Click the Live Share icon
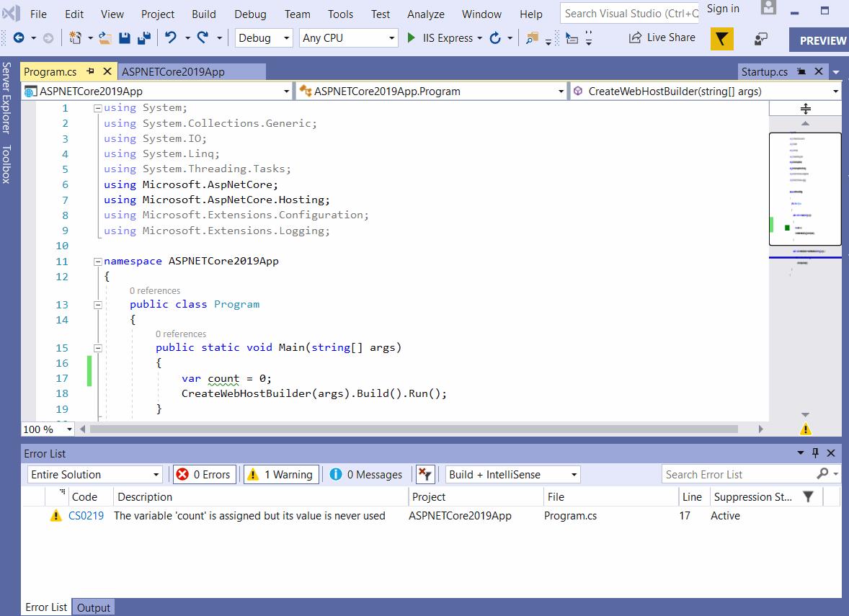The width and height of the screenshot is (849, 616). click(661, 37)
